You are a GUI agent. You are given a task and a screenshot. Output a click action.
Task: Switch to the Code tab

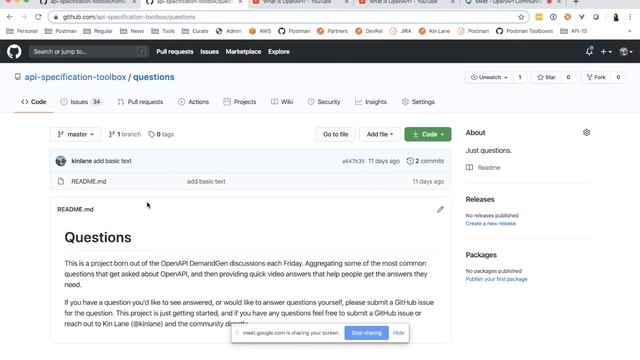33,102
